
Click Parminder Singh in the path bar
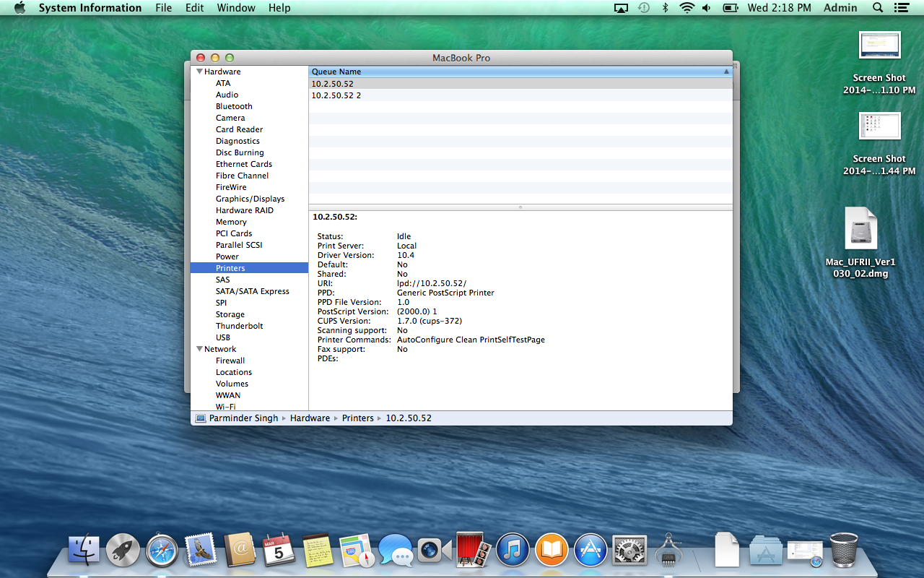[x=243, y=418]
